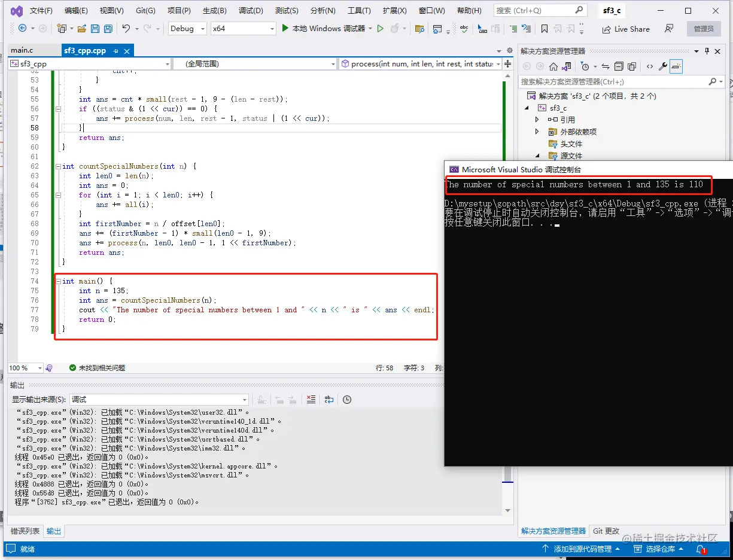Collapse the countSpecialNumbers code fold

point(58,166)
